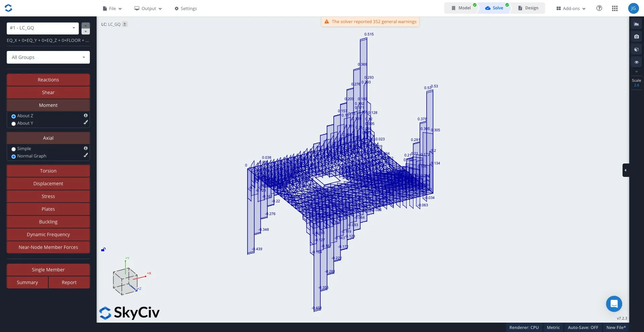
Task: Select the Simple axial option
Action: coord(14,149)
